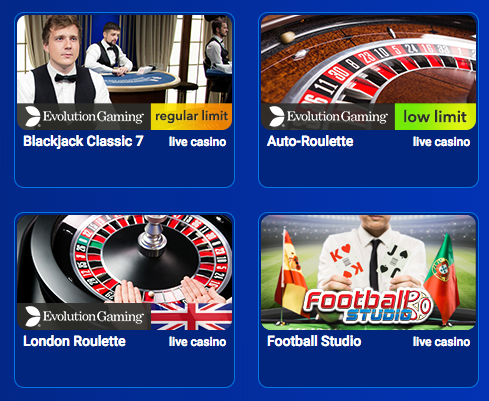
Task: Select the 'London Roulette' title
Action: pos(74,341)
